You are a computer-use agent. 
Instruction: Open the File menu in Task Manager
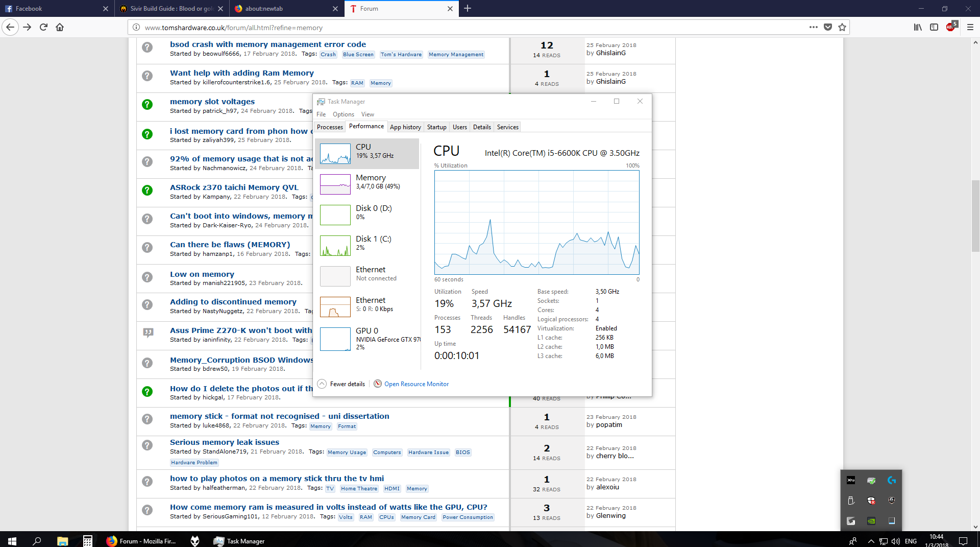(321, 114)
